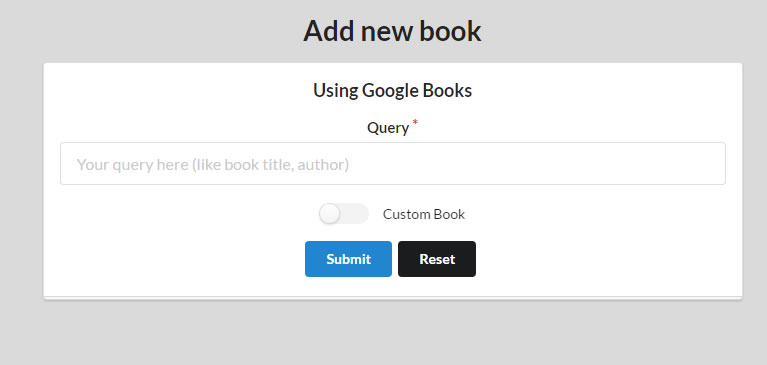Viewport: 767px width, 365px height.
Task: Submit the Google Books query
Action: [348, 259]
